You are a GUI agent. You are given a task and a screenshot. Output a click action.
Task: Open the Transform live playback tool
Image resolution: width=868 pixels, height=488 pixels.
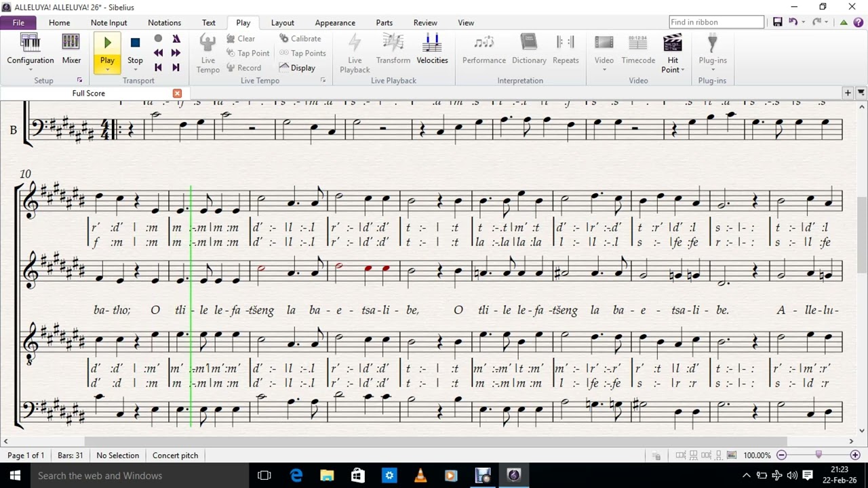click(393, 49)
